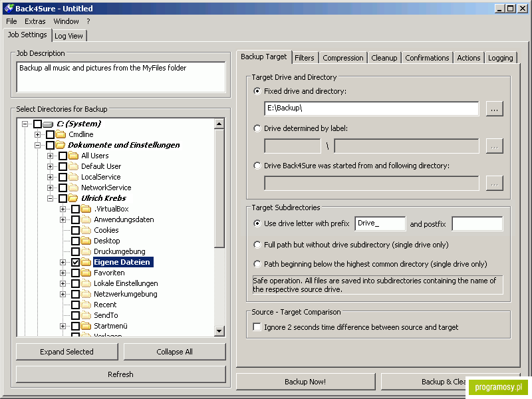The image size is (532, 399).
Task: Click the Refresh button
Action: (121, 374)
